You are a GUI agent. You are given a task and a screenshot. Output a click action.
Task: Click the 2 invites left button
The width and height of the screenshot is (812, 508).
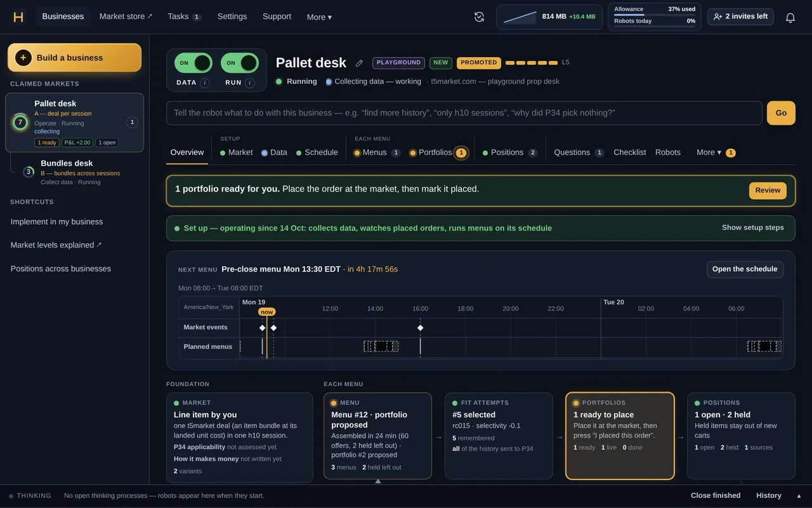(740, 17)
